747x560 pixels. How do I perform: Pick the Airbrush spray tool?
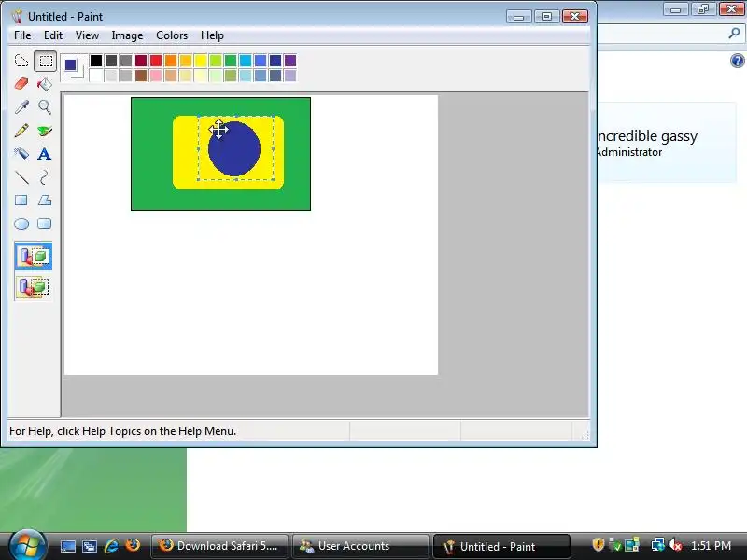(21, 154)
